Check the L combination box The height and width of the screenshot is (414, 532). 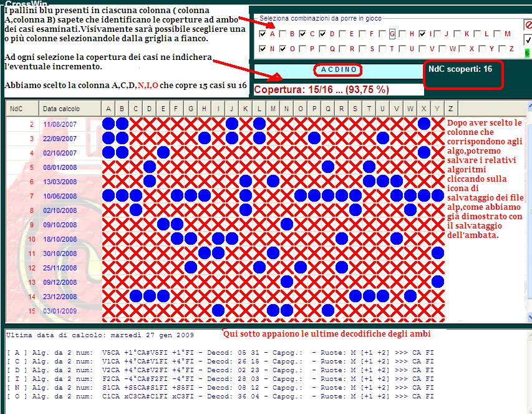(x=477, y=34)
